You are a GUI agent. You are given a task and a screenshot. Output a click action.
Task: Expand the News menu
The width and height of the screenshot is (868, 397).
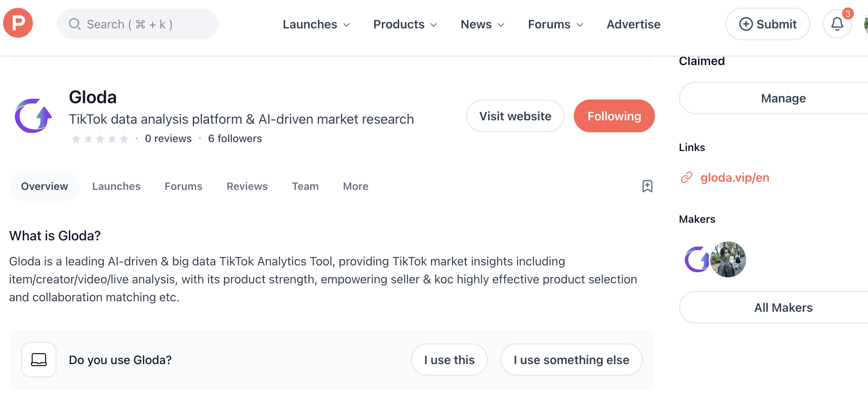coord(483,24)
